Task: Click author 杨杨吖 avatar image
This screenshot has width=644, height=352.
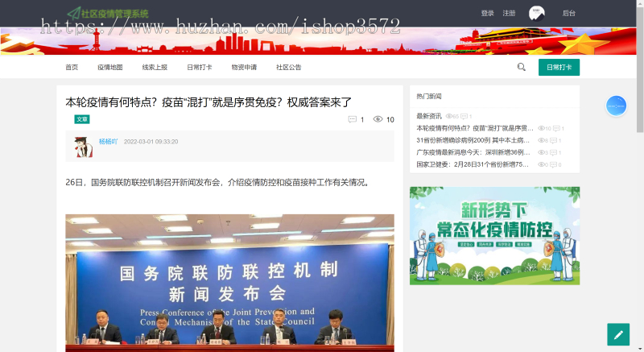Action: pos(84,147)
